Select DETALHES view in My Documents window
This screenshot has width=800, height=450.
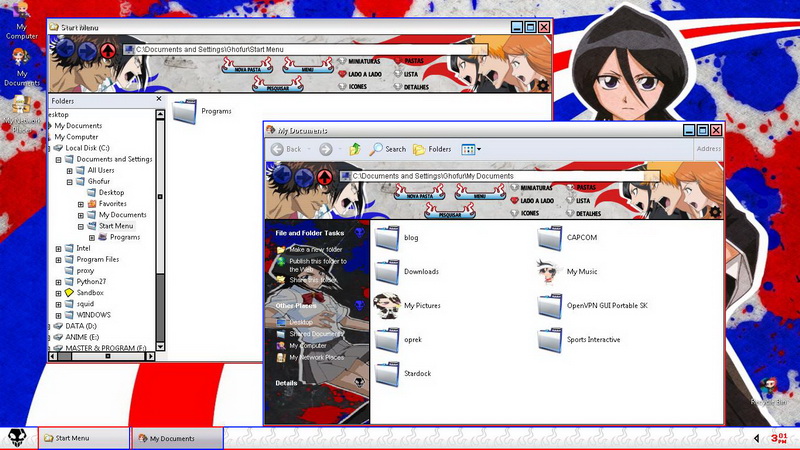pyautogui.click(x=583, y=213)
